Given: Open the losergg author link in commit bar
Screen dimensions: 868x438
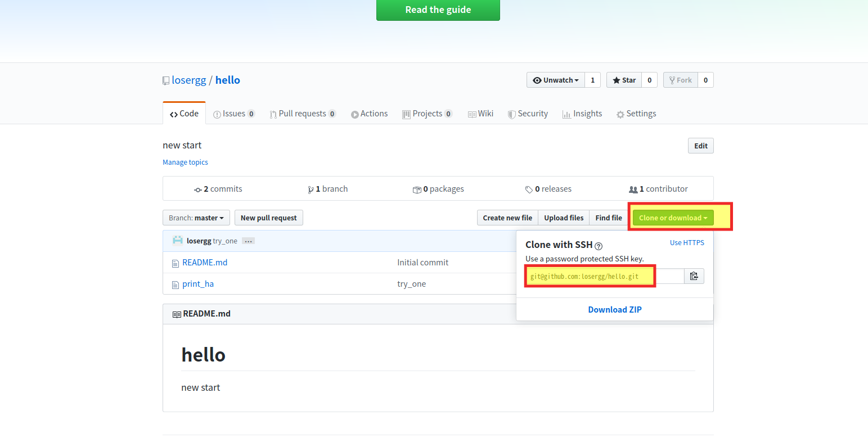Looking at the screenshot, I should (199, 241).
